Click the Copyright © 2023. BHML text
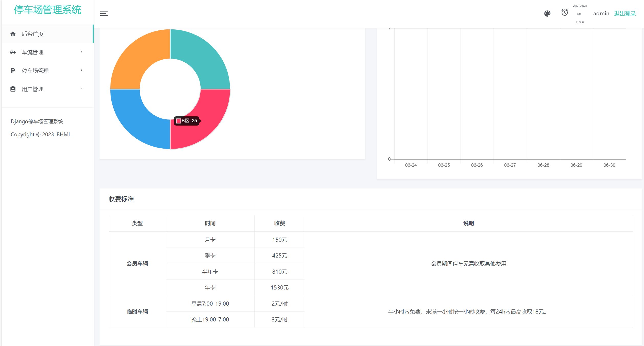 [41, 135]
